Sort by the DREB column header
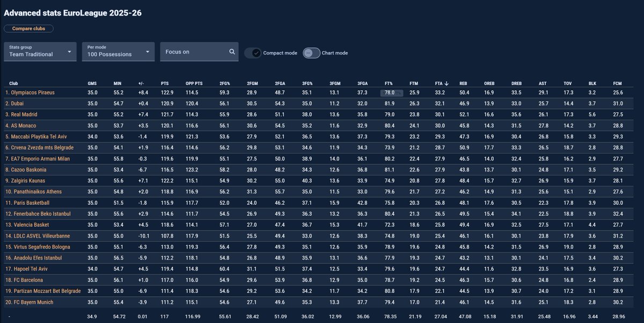 [x=516, y=83]
